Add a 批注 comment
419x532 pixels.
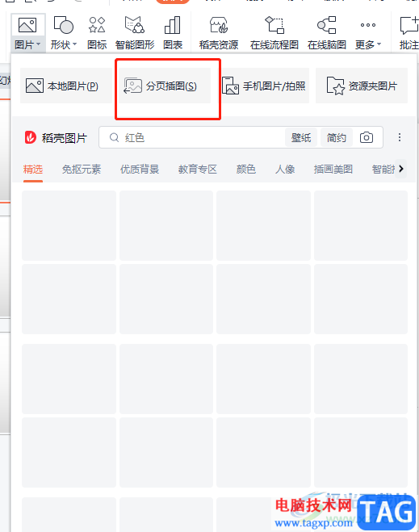[409, 33]
